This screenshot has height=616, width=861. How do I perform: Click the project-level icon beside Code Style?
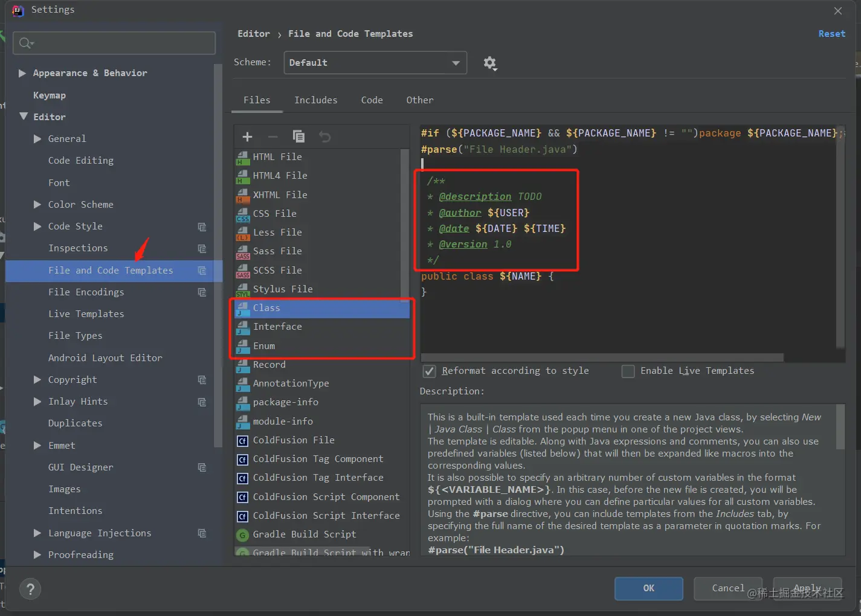coord(202,227)
